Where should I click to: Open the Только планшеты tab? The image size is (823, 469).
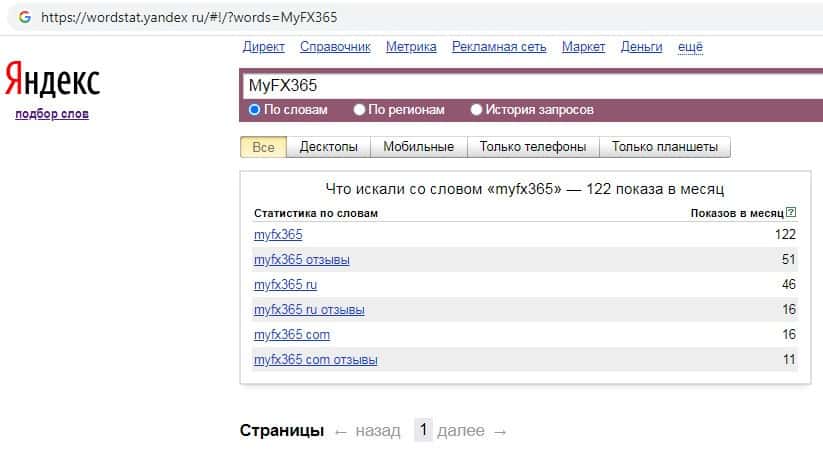664,147
